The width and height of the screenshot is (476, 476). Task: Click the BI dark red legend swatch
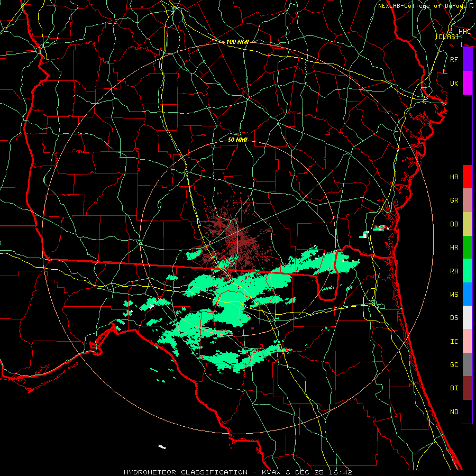click(x=467, y=388)
